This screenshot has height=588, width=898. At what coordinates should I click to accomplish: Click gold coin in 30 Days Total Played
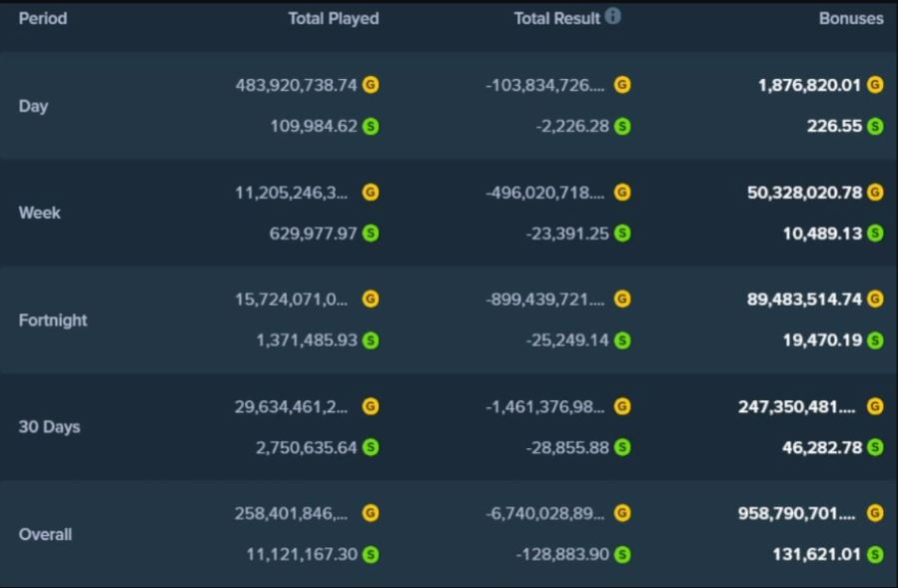(371, 406)
